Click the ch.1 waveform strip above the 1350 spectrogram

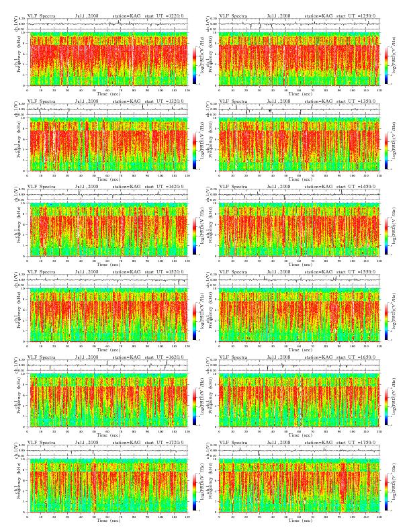pyautogui.click(x=299, y=109)
